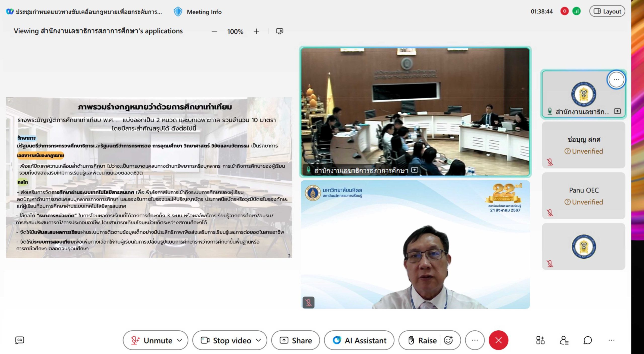Open AI Assistant
The image size is (644, 354).
(359, 340)
